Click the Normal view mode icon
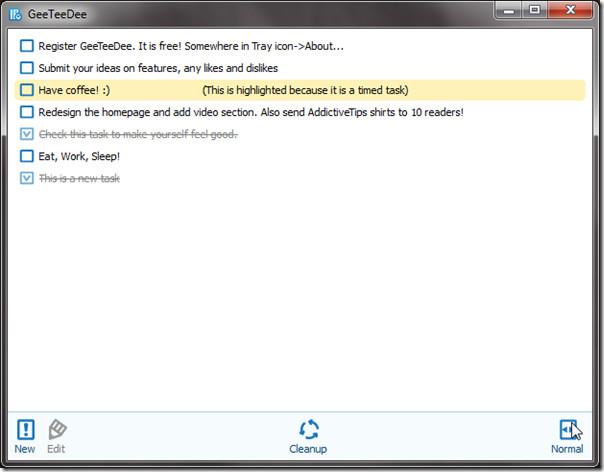604x472 pixels. [x=568, y=429]
